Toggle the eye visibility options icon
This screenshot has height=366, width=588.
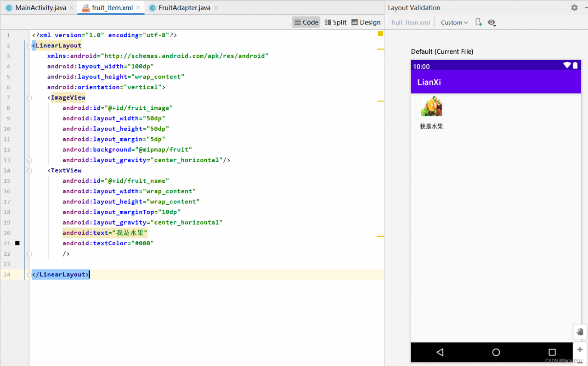(x=492, y=23)
